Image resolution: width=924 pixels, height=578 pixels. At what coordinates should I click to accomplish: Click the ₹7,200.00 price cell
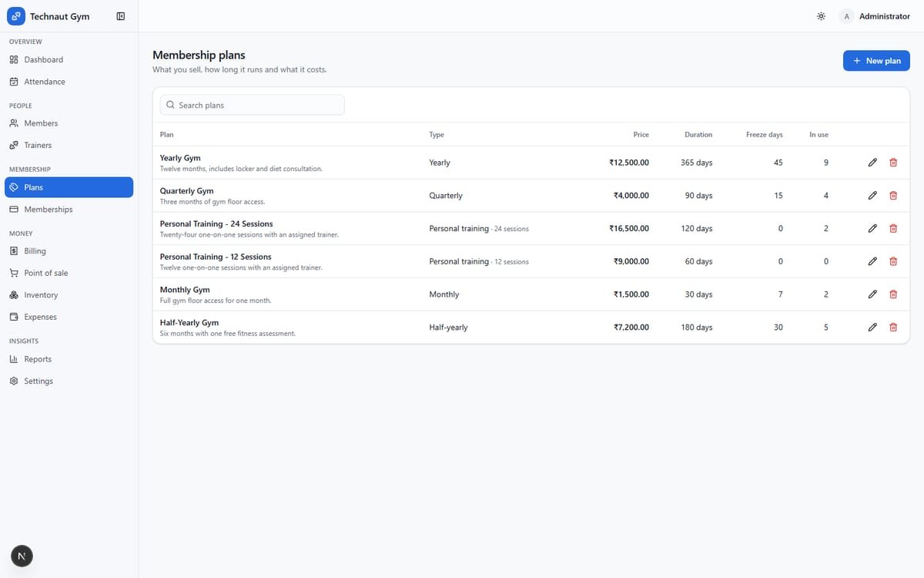[631, 328]
